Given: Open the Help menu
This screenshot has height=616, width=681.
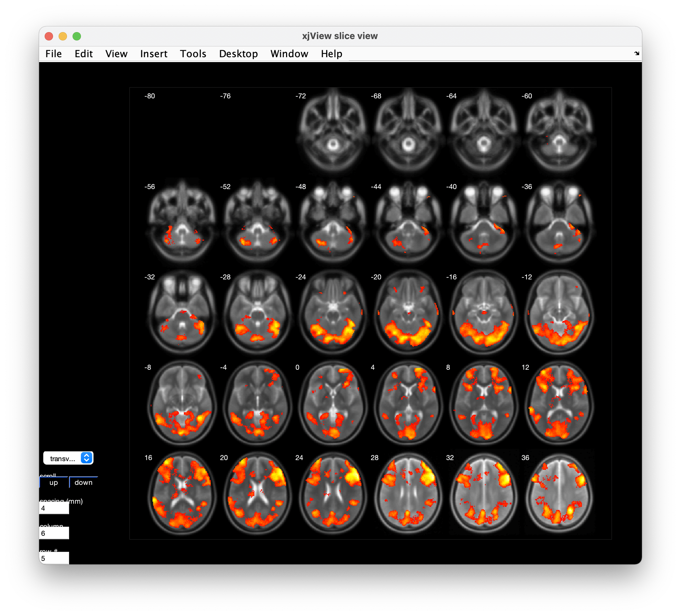Looking at the screenshot, I should pos(331,54).
